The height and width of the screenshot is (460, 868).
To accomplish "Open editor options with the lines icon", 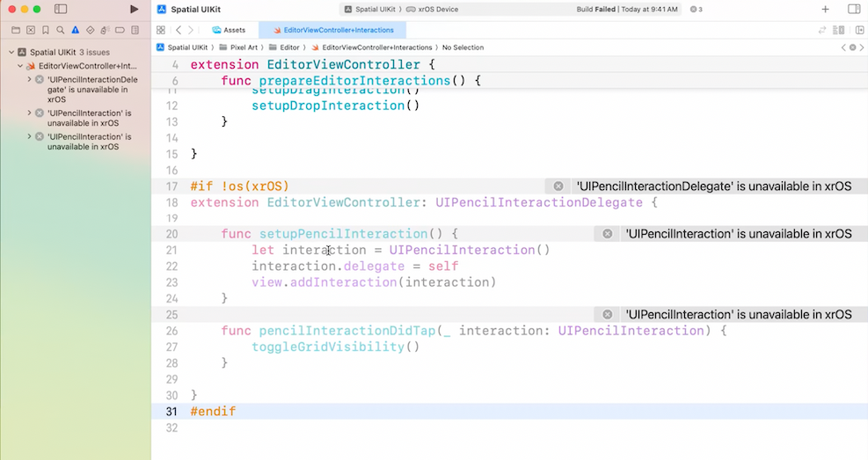I will (839, 30).
